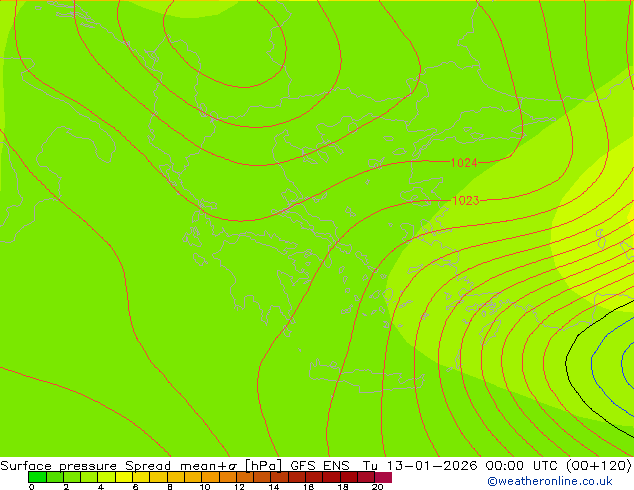The width and height of the screenshot is (634, 490).
Task: Click the legend swatch starting at 16
Action: [314, 477]
